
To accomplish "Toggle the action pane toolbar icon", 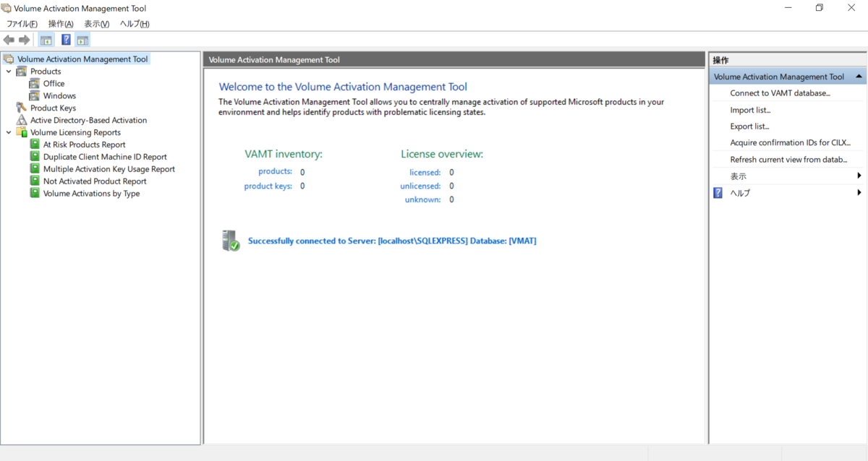I will click(x=82, y=40).
